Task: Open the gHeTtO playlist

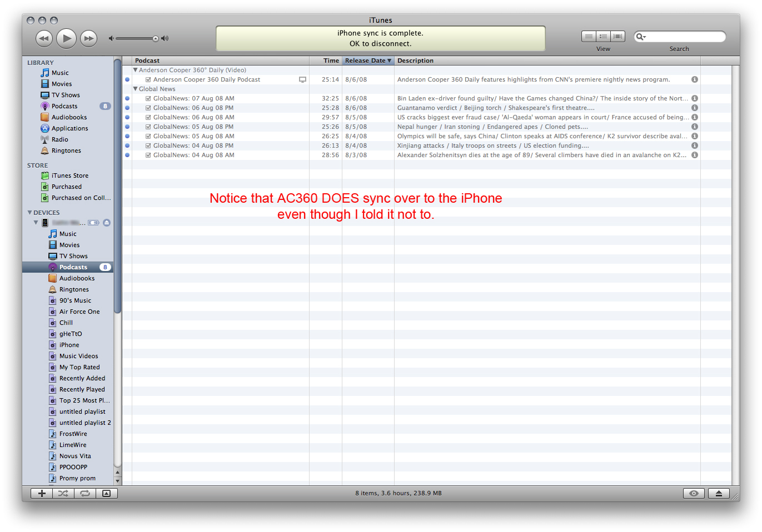Action: [x=70, y=334]
